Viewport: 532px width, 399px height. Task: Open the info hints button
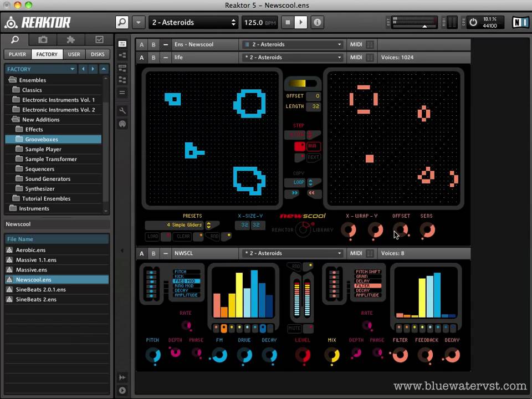(x=317, y=22)
